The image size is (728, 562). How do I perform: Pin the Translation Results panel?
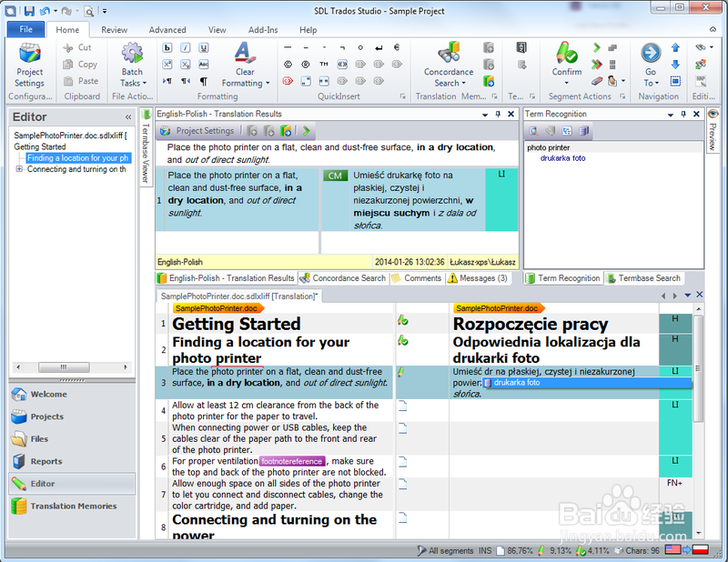click(498, 115)
